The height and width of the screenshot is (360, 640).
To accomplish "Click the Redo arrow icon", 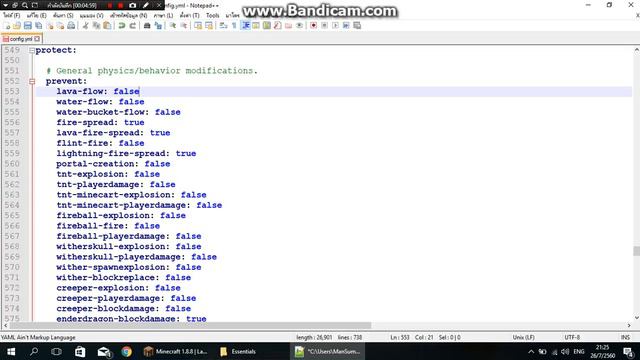I will pyautogui.click(x=132, y=26).
